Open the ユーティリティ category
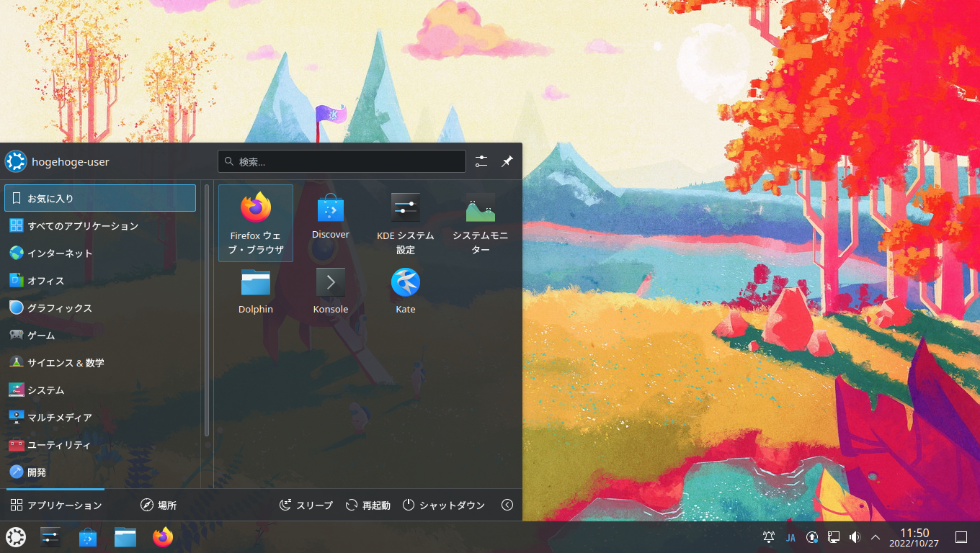The width and height of the screenshot is (980, 553). click(x=100, y=444)
